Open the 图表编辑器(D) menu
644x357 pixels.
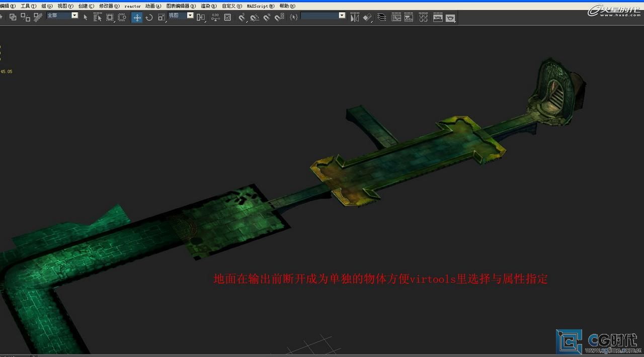tap(181, 6)
